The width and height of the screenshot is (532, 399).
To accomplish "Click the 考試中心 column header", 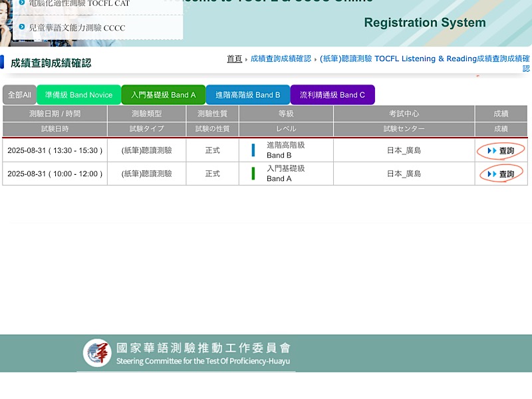I will click(404, 114).
